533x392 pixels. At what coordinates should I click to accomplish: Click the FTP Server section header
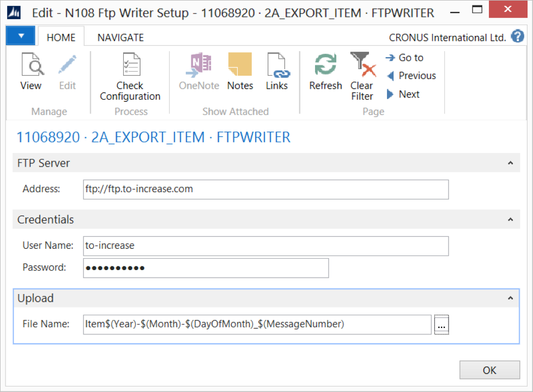266,163
